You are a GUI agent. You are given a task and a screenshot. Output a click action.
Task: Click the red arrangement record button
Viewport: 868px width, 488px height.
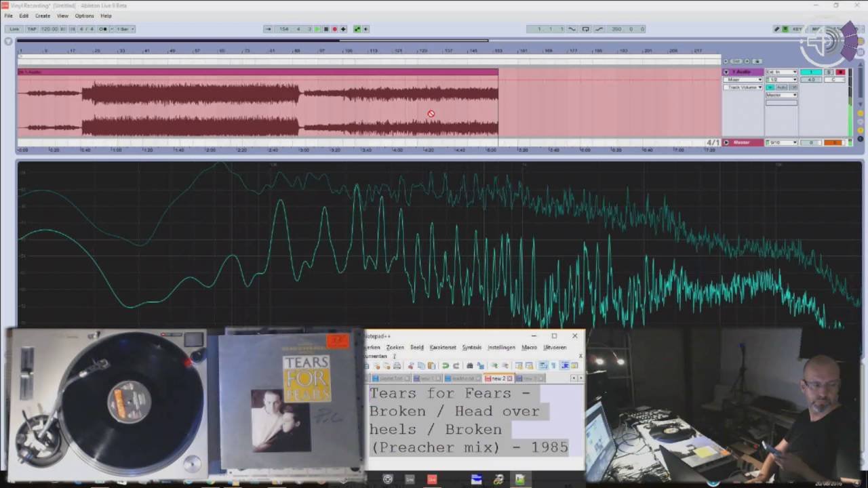point(335,29)
